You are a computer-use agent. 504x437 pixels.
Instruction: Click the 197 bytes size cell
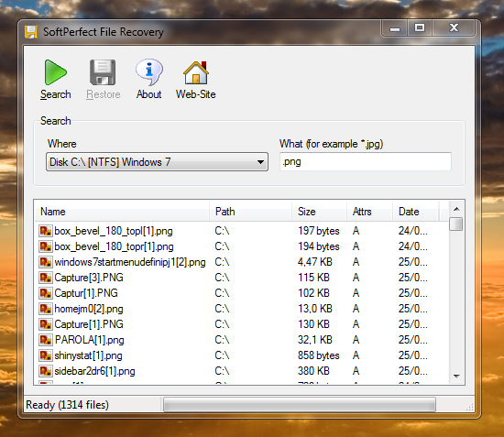point(319,231)
